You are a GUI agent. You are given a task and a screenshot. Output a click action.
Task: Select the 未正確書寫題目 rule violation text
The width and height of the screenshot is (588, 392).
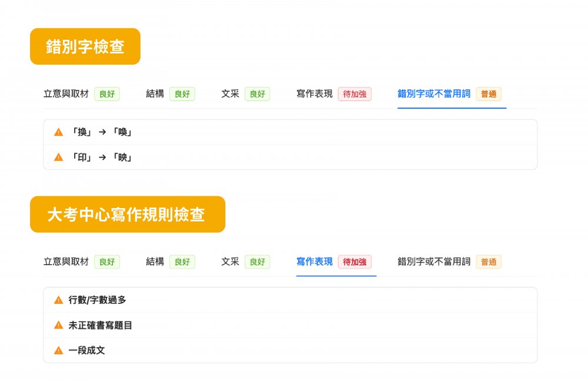coord(101,325)
